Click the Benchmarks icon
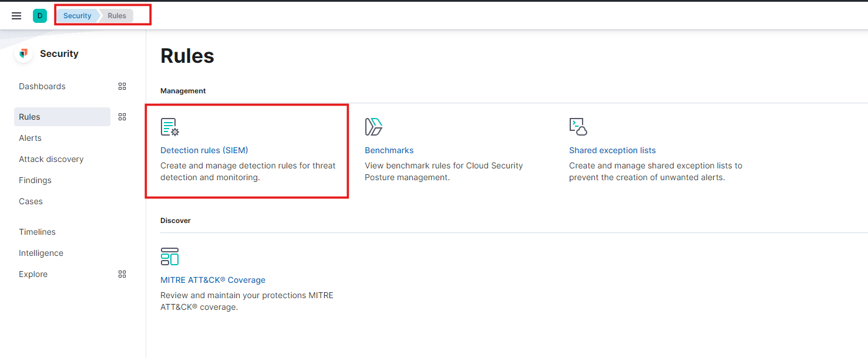The height and width of the screenshot is (358, 868). [374, 127]
